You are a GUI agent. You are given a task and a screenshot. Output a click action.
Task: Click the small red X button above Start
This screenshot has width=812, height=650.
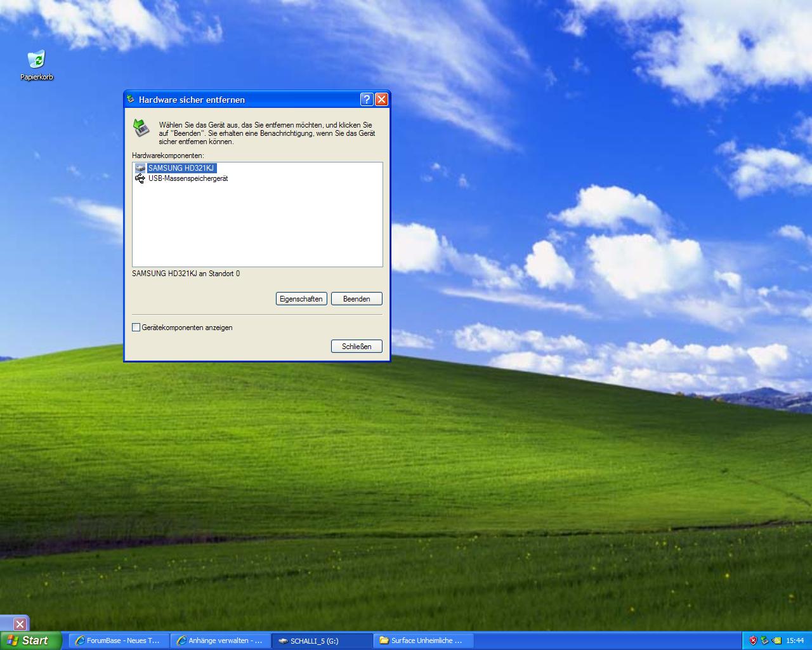[20, 624]
